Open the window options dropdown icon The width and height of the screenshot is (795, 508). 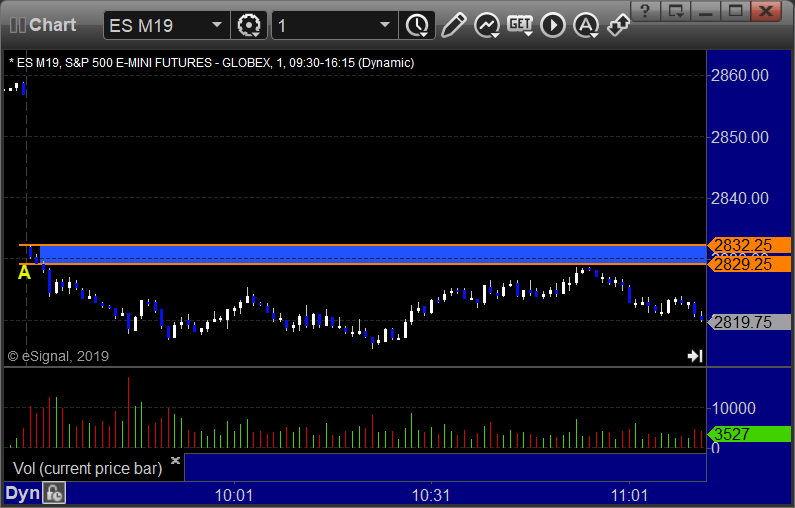pyautogui.click(x=676, y=11)
